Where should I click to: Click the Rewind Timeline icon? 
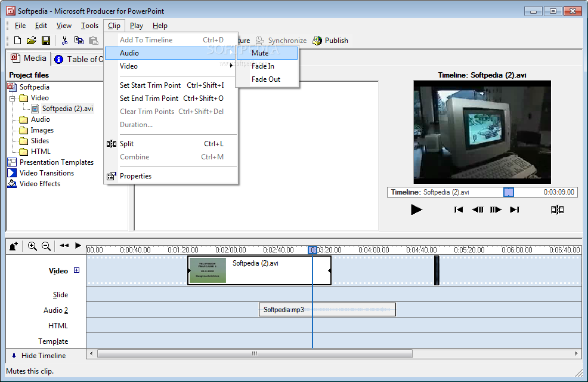point(64,246)
